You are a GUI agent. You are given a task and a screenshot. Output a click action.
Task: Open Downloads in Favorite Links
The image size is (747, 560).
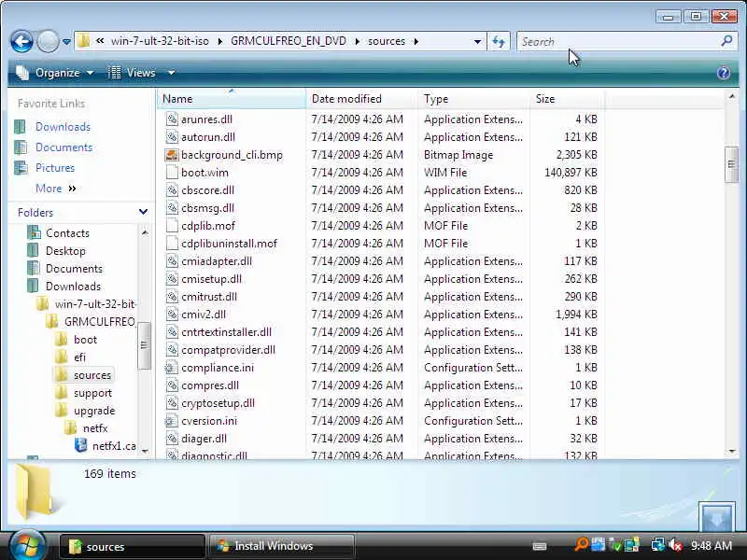pyautogui.click(x=63, y=127)
